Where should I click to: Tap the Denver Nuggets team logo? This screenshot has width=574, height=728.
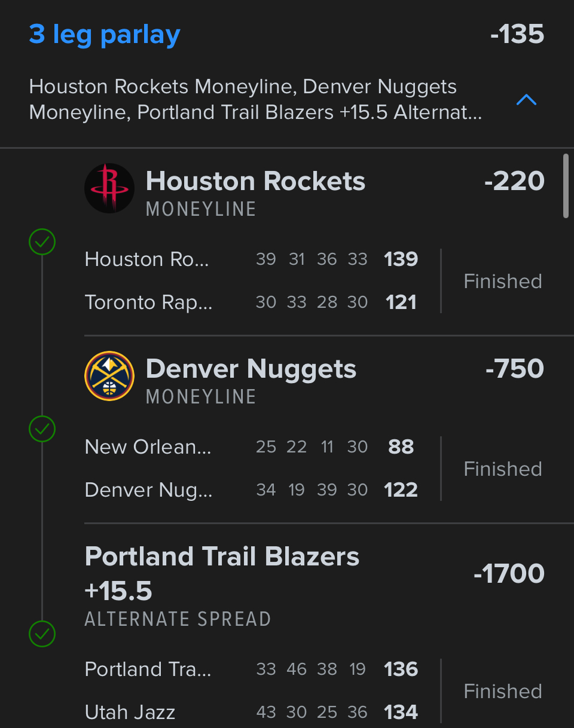109,376
